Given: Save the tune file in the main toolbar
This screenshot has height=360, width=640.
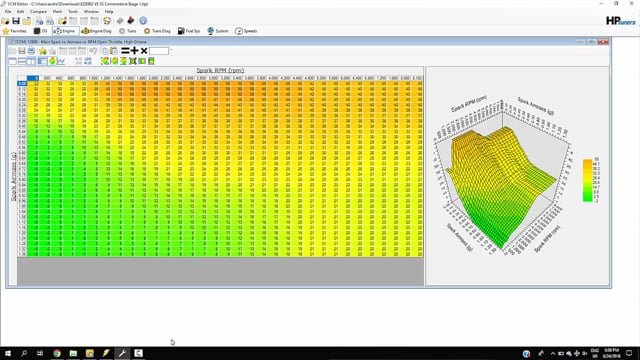Looking at the screenshot, I should tap(16, 21).
